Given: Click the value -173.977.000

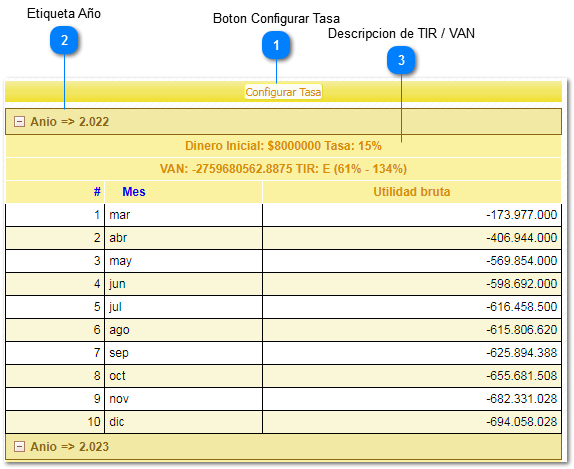Looking at the screenshot, I should click(x=521, y=215).
